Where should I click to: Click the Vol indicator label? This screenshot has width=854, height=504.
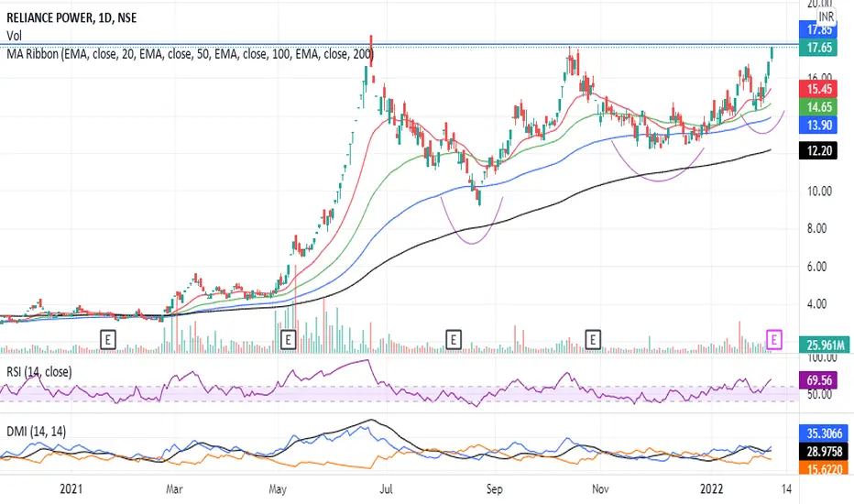(x=14, y=36)
